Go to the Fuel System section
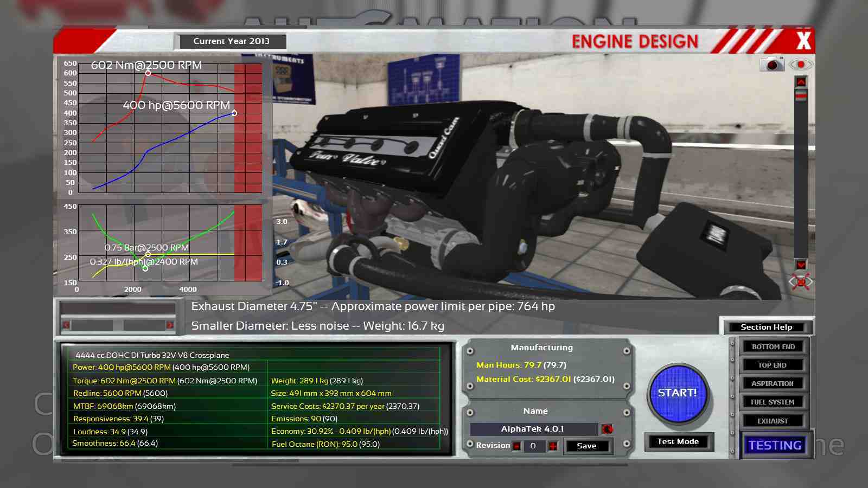Image resolution: width=868 pixels, height=488 pixels. (x=773, y=402)
